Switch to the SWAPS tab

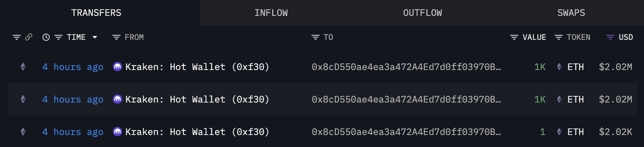click(571, 13)
